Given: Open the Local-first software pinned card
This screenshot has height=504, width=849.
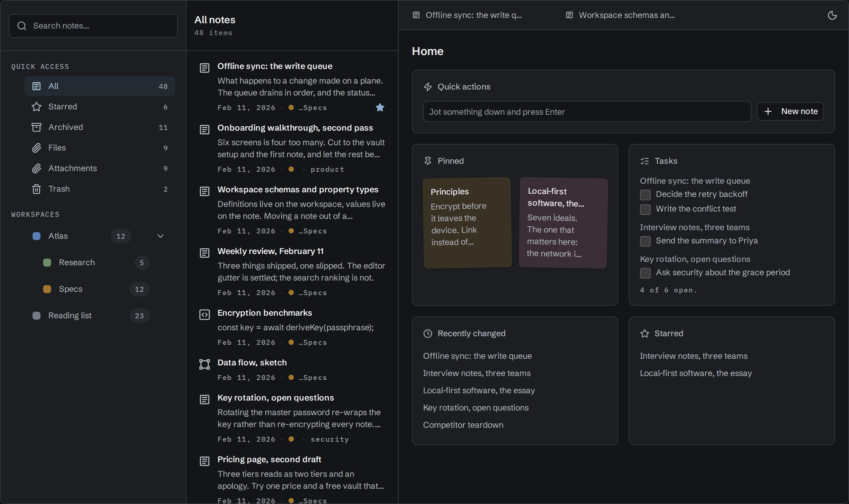Looking at the screenshot, I should coord(563,222).
